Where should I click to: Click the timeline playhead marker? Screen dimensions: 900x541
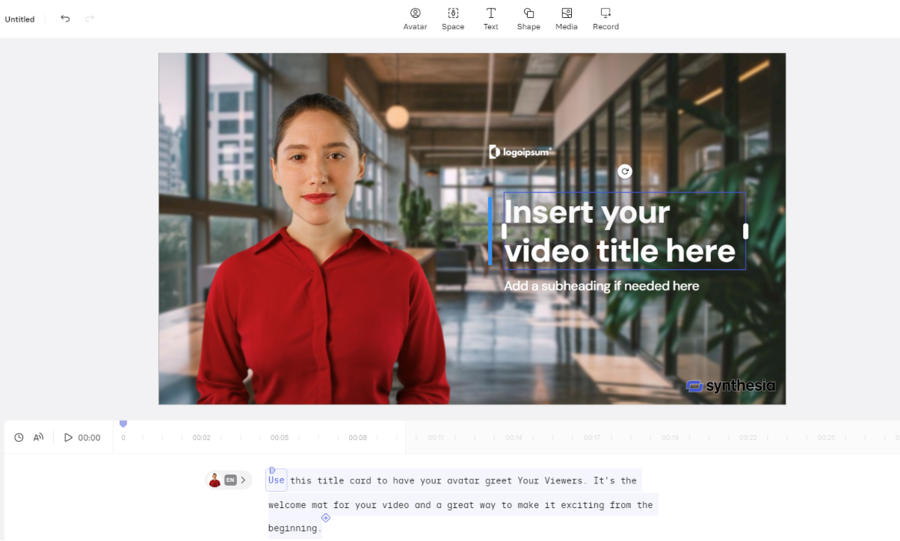[x=123, y=423]
